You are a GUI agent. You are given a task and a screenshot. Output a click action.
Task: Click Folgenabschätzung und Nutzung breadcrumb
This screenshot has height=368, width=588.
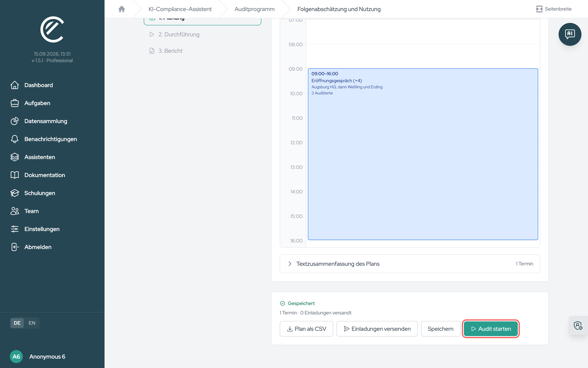pyautogui.click(x=339, y=9)
